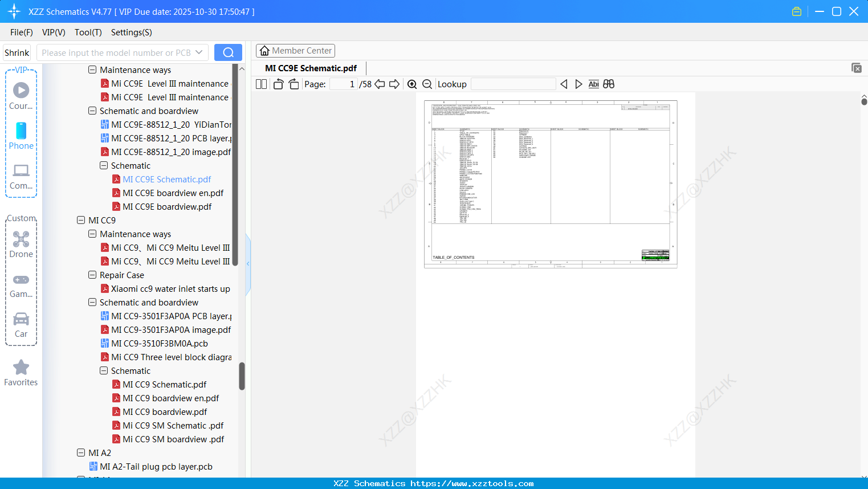Collapse the Repair Case folder
Image resolution: width=868 pixels, height=489 pixels.
pyautogui.click(x=92, y=275)
